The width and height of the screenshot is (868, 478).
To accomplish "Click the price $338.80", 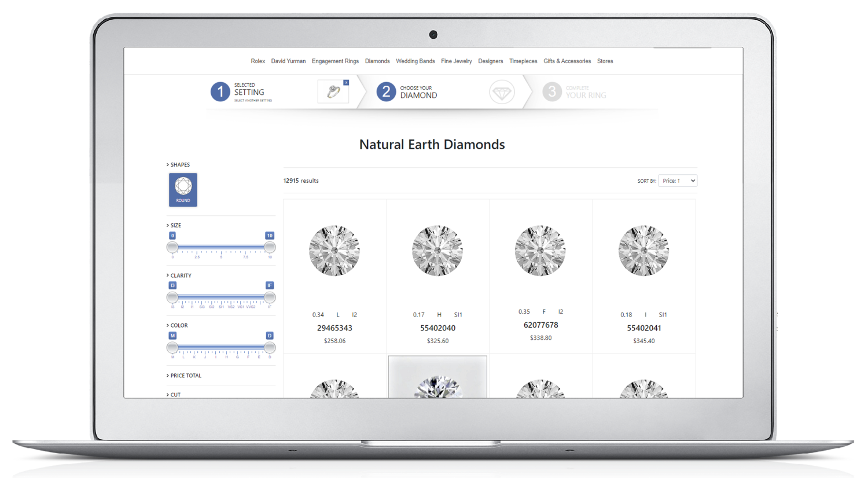I will [x=540, y=338].
